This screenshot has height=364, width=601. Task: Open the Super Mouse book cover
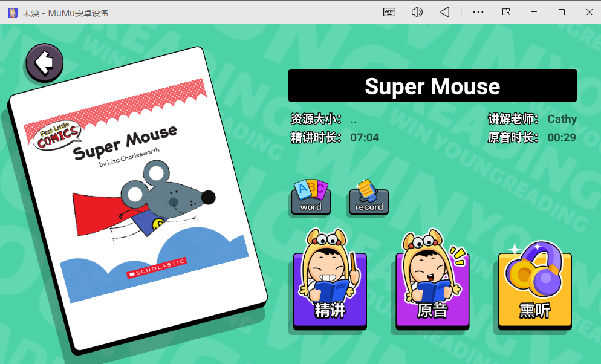pyautogui.click(x=138, y=198)
